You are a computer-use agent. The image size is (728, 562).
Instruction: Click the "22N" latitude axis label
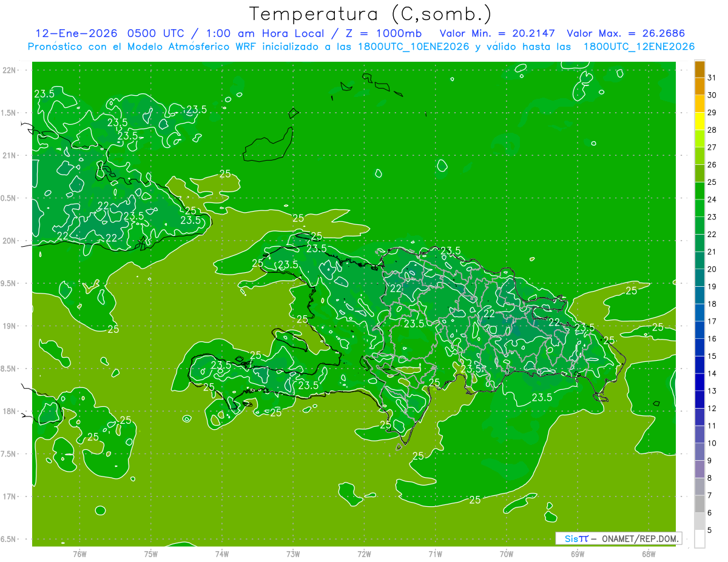click(10, 70)
